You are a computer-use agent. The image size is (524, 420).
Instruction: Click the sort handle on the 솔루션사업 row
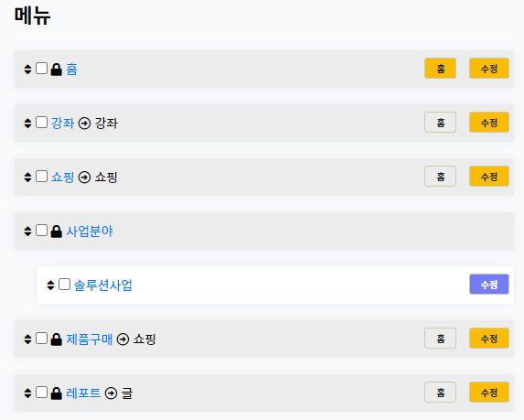[50, 285]
